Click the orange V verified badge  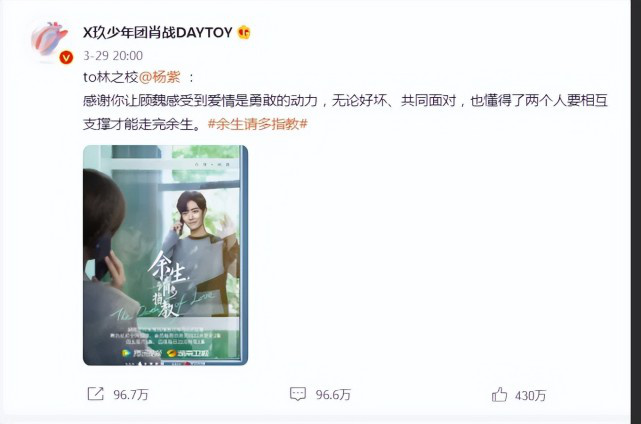coord(66,58)
